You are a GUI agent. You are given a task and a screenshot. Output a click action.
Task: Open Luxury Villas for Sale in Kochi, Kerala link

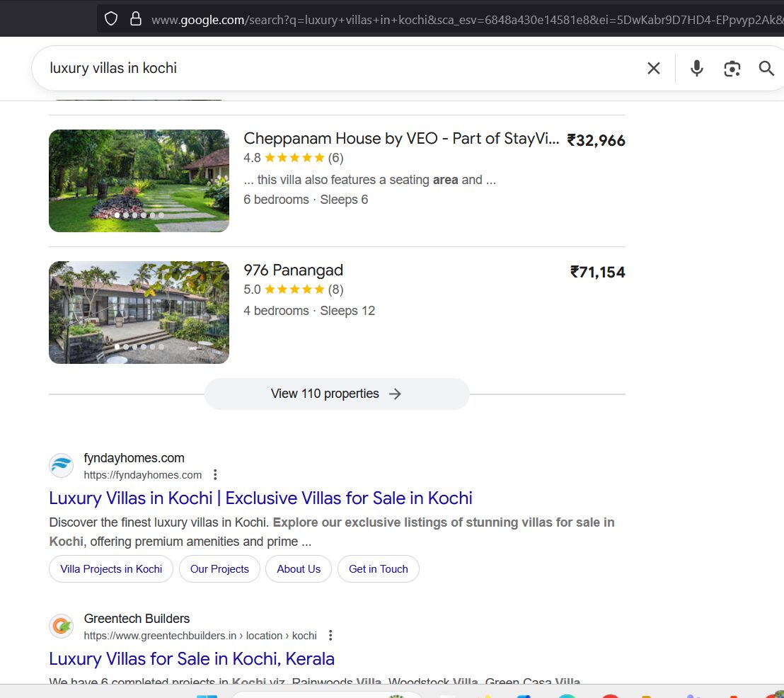[192, 658]
